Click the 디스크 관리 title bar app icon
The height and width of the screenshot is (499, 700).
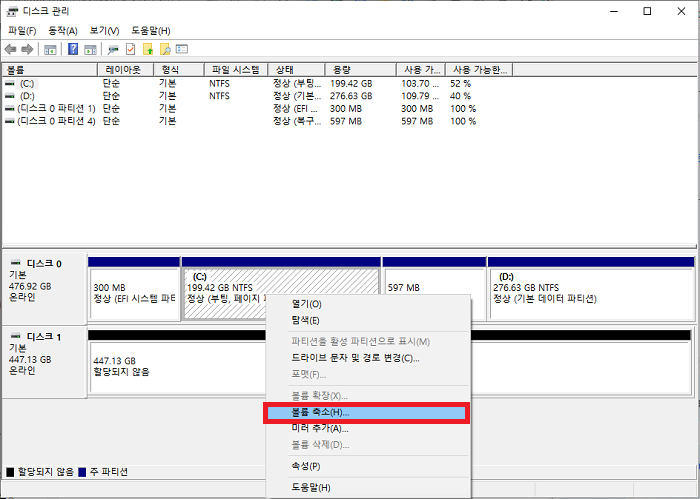(x=12, y=12)
